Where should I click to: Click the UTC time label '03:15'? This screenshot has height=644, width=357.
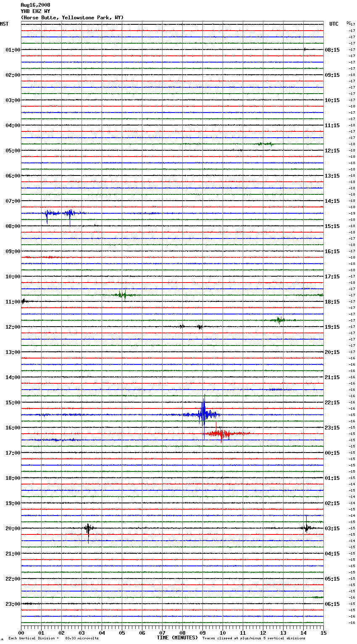tap(332, 529)
